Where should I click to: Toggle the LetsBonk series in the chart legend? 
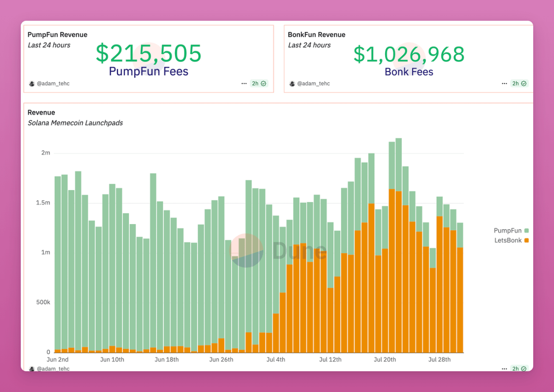pos(511,240)
